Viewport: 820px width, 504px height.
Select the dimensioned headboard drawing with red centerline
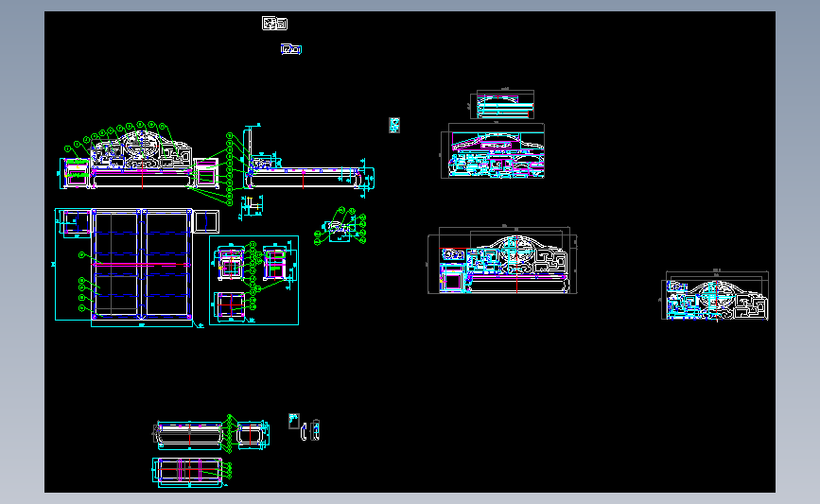point(502,260)
